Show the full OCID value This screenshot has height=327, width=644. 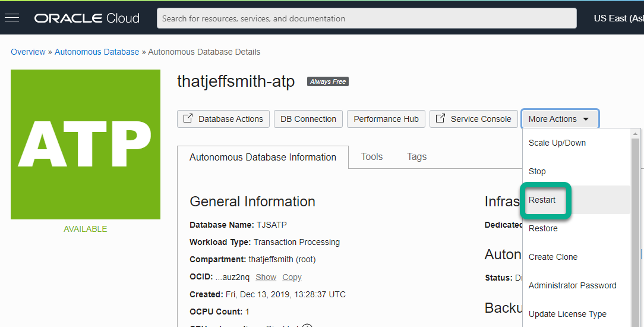tap(266, 277)
